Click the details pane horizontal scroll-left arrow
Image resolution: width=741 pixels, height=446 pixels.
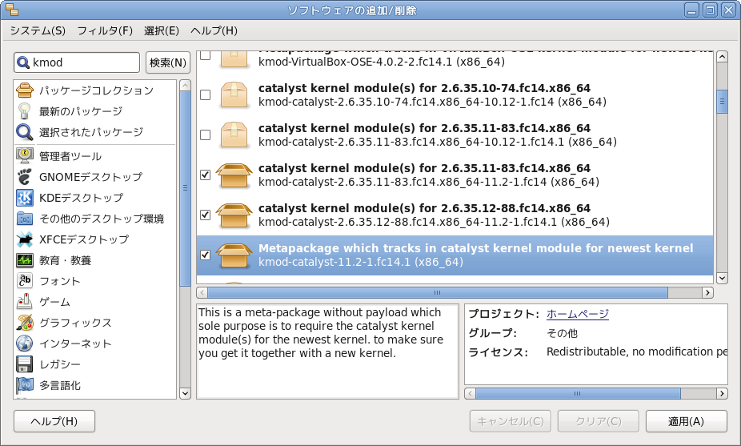(x=470, y=393)
